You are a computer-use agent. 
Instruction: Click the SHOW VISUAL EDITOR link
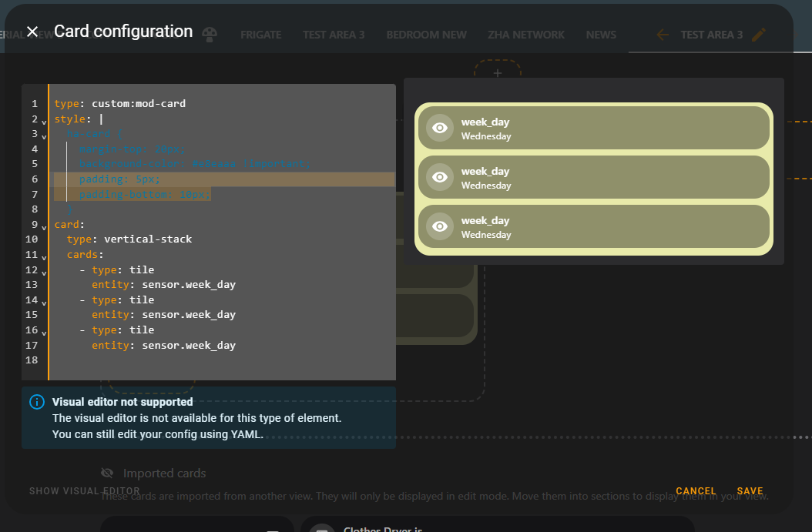pos(84,490)
